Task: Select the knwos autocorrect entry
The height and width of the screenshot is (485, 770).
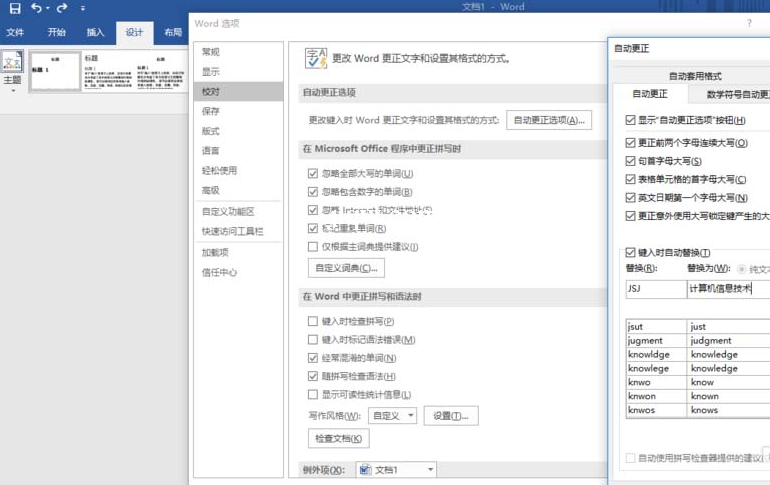Action: pos(698,410)
